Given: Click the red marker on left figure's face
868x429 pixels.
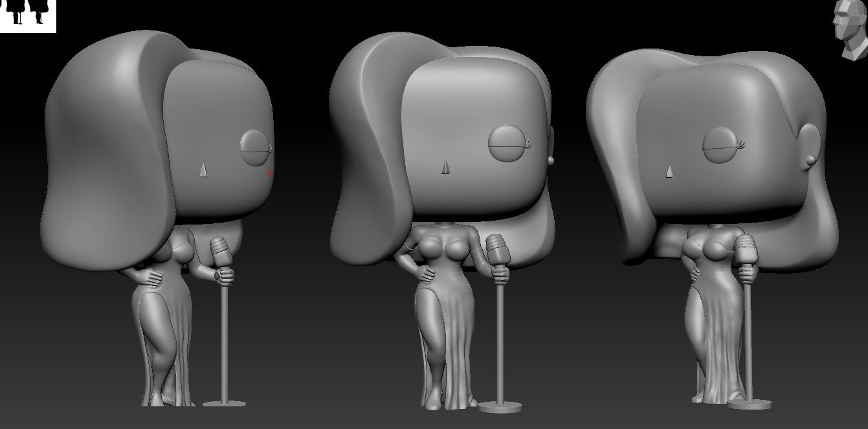Looking at the screenshot, I should click(269, 173).
